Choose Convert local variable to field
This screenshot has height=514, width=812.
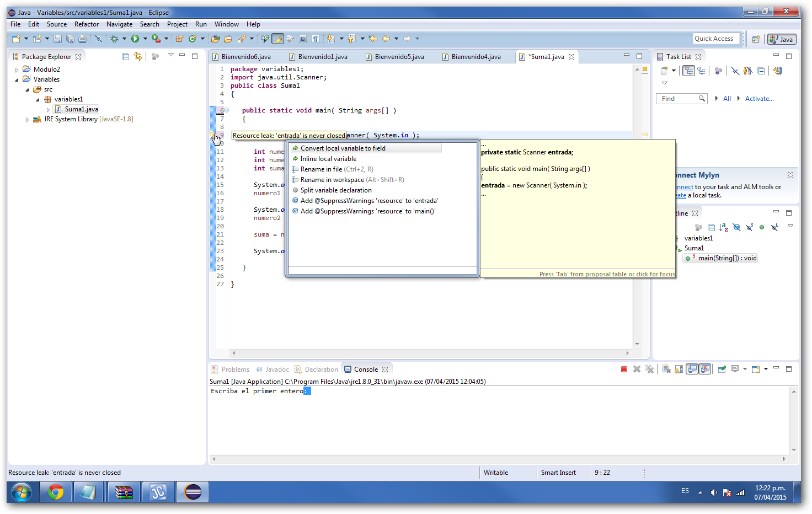366,148
